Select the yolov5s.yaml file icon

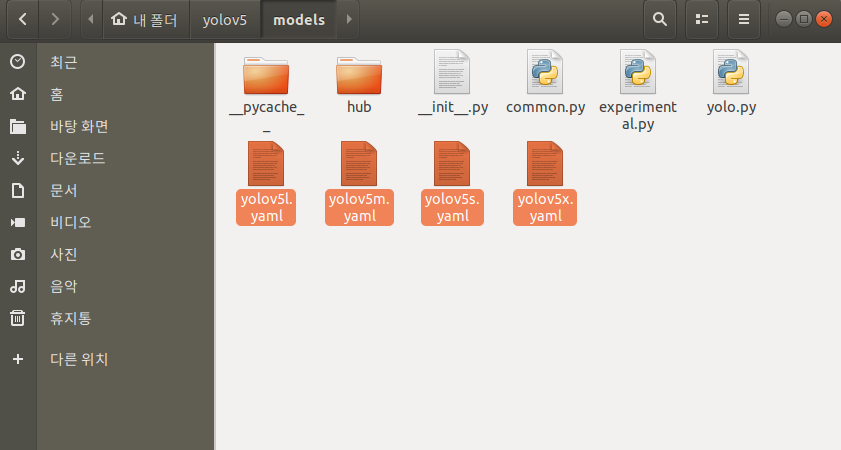coord(452,164)
